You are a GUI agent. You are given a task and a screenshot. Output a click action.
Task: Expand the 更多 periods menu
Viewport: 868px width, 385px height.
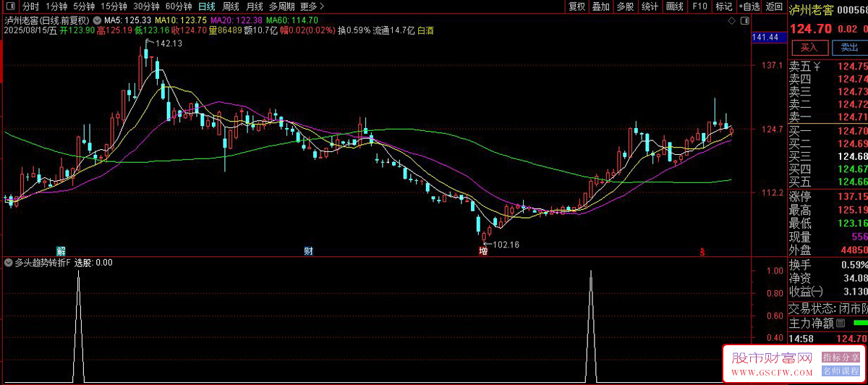(312, 7)
